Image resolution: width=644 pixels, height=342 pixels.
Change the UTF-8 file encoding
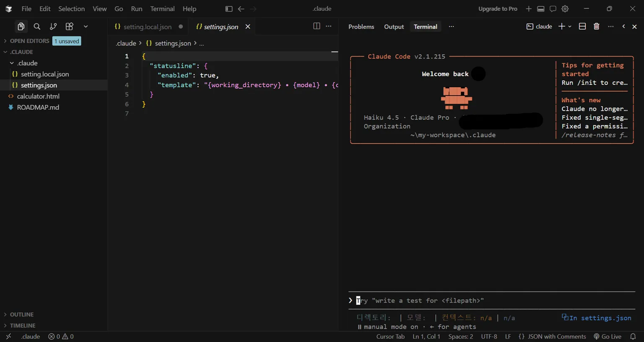pyautogui.click(x=489, y=337)
